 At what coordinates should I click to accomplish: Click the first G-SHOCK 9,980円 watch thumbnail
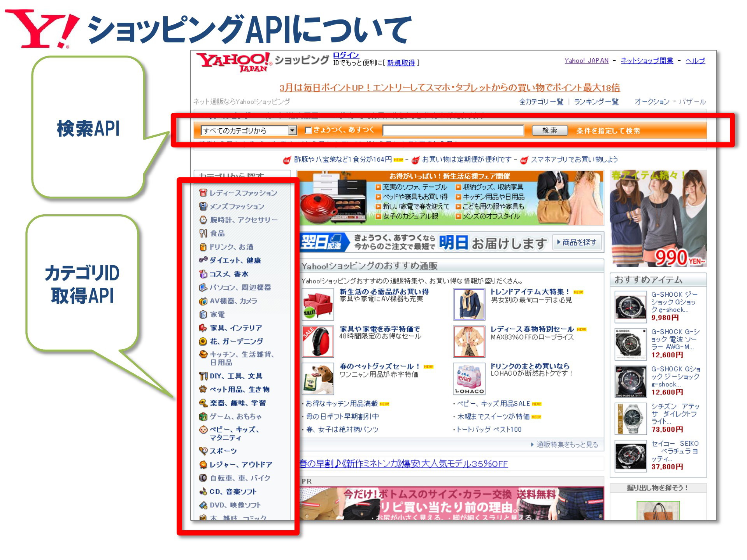pos(631,307)
